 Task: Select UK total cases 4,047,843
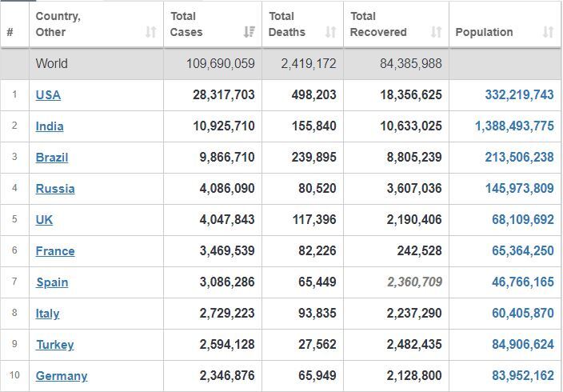click(x=227, y=219)
